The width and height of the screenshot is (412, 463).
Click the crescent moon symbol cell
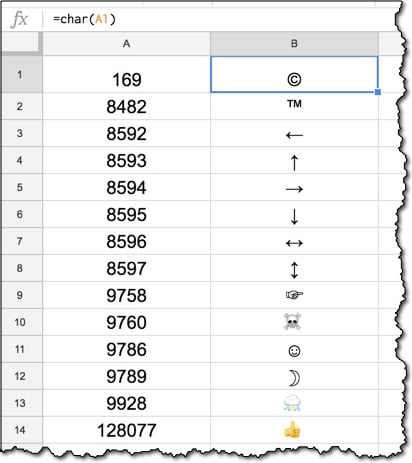click(294, 376)
